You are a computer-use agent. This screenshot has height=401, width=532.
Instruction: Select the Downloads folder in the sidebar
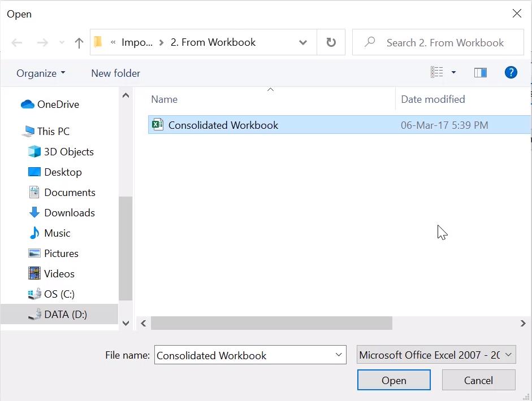69,212
